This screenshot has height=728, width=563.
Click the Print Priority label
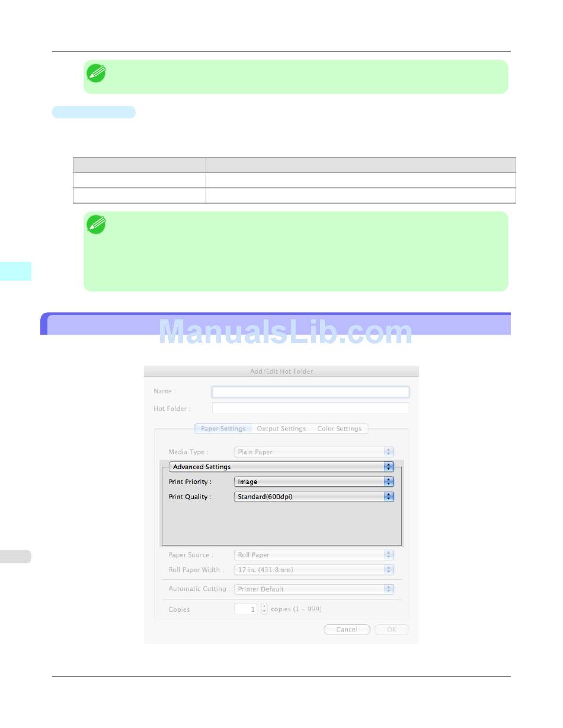[190, 482]
